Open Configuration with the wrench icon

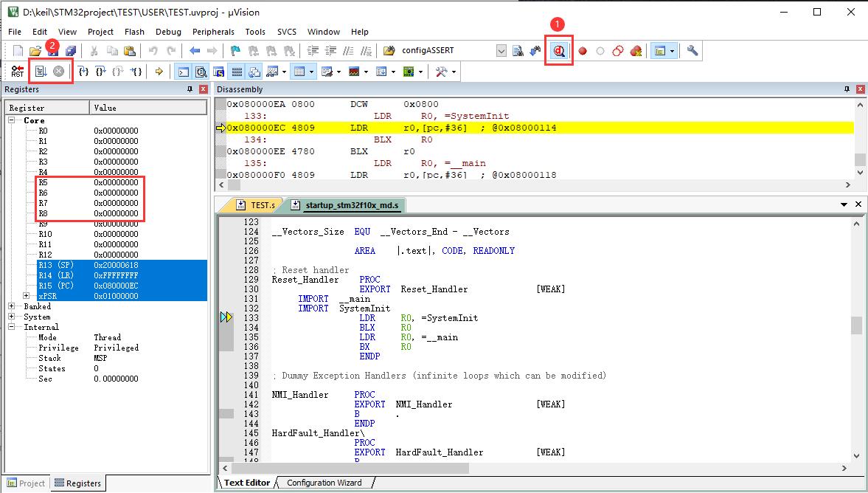point(692,51)
